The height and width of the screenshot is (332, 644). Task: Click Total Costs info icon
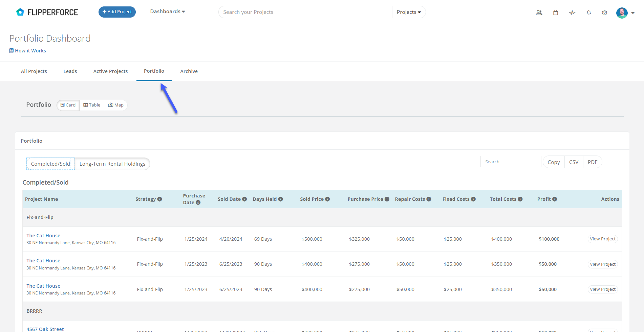520,199
